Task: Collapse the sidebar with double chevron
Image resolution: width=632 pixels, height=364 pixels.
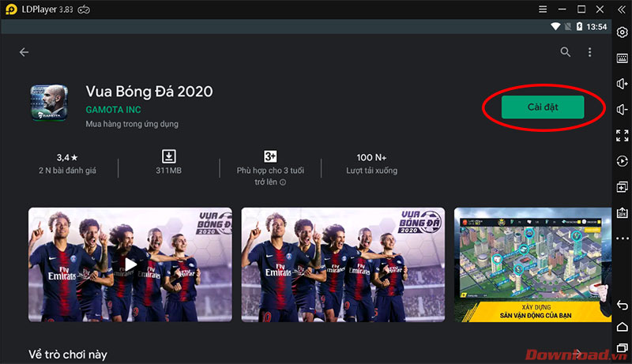Action: tap(621, 9)
